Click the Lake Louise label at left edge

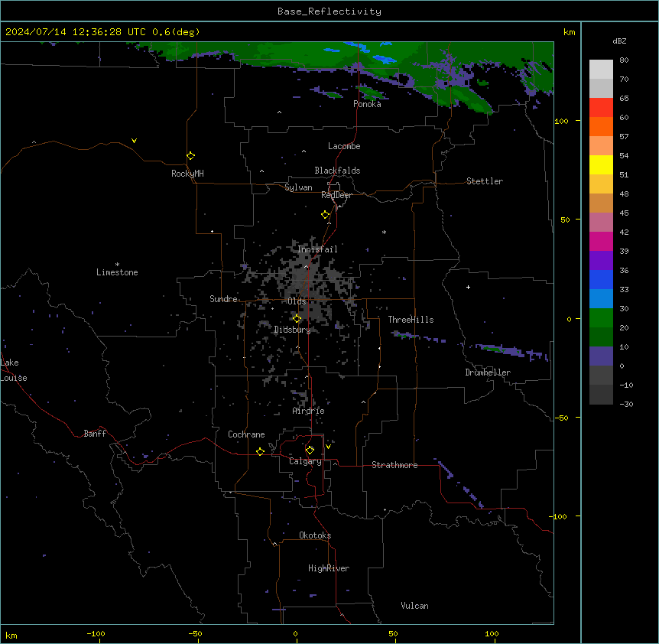14,370
